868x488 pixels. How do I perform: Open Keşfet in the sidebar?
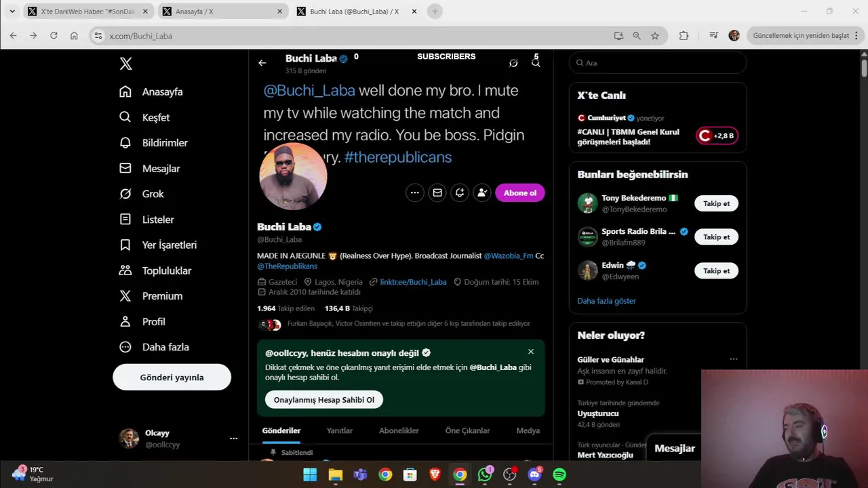pyautogui.click(x=144, y=117)
